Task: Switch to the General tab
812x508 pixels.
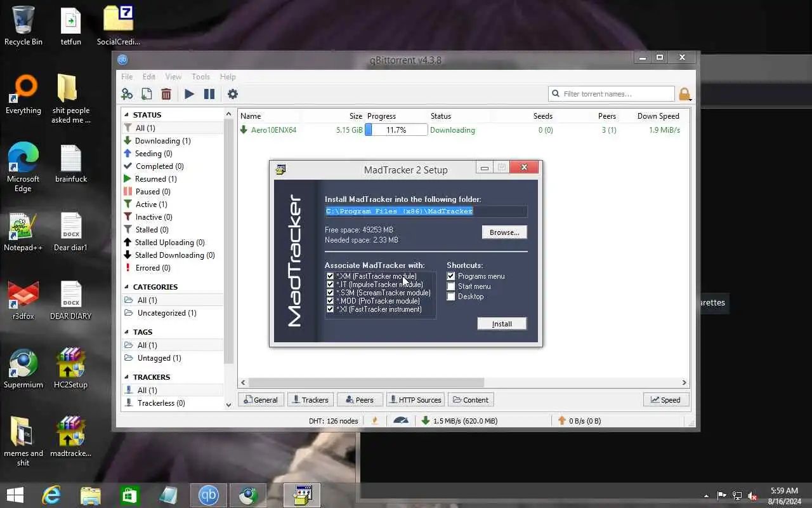Action: pos(261,400)
